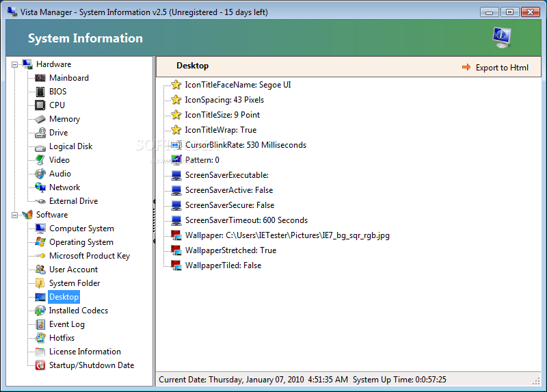547x392 pixels.
Task: Select ScreenSaverSecure: False row
Action: pyautogui.click(x=230, y=205)
